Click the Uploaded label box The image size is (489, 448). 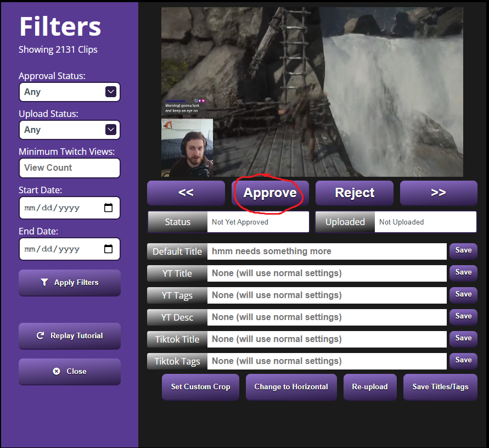pos(345,222)
